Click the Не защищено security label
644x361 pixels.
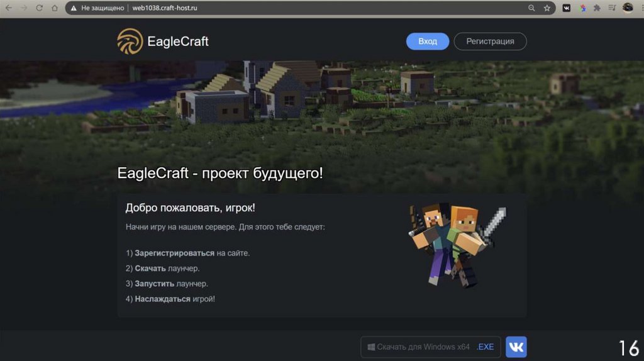(103, 8)
